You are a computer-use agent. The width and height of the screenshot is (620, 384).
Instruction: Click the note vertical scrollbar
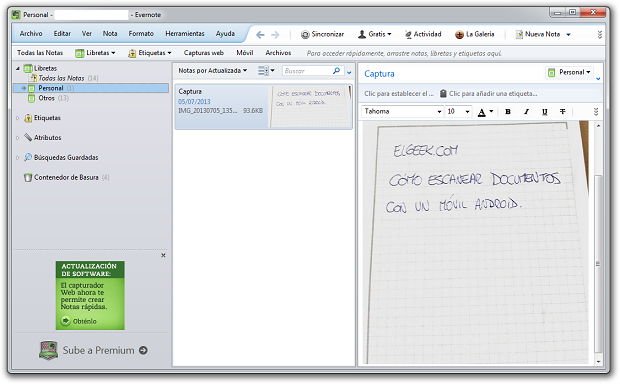[x=598, y=264]
